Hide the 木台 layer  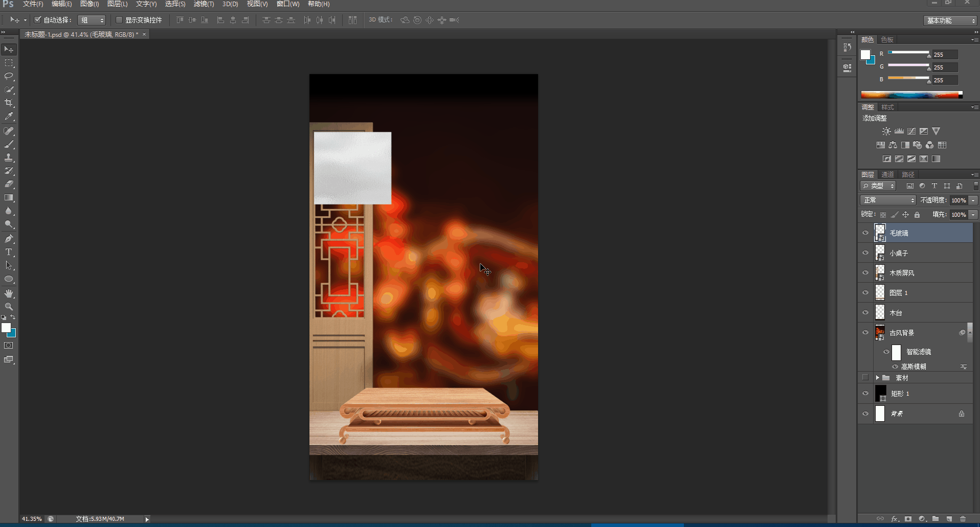point(865,313)
